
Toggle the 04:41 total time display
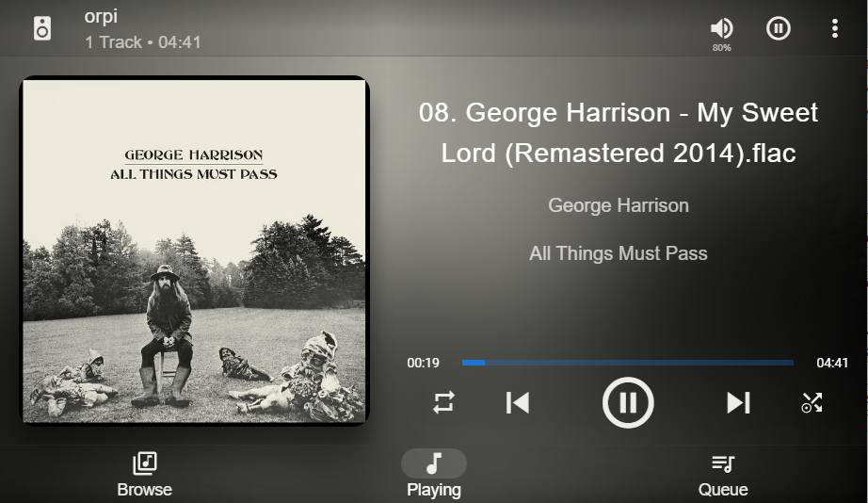coord(832,363)
